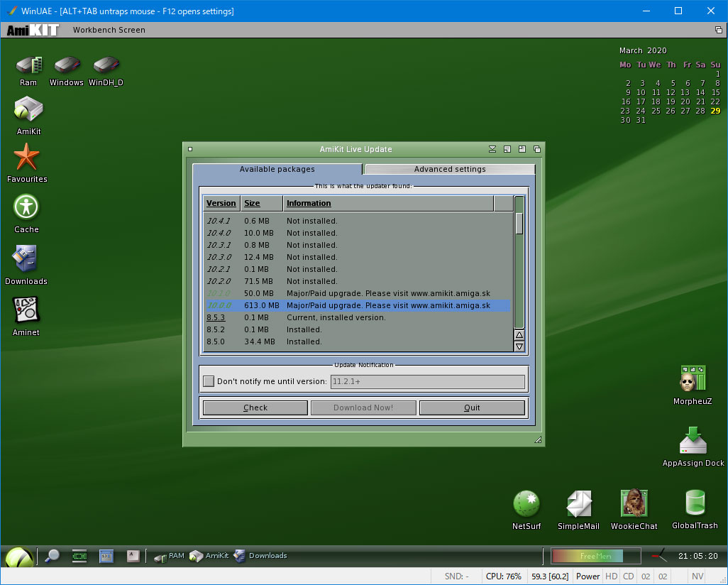Image resolution: width=728 pixels, height=585 pixels.
Task: Click the FreeMem memory gauge in dock
Action: pyautogui.click(x=596, y=556)
